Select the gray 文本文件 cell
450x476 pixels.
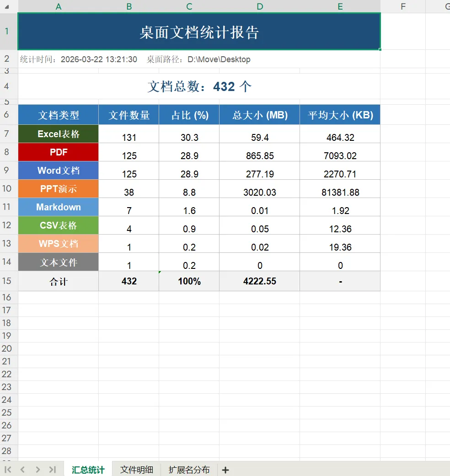[x=58, y=262]
